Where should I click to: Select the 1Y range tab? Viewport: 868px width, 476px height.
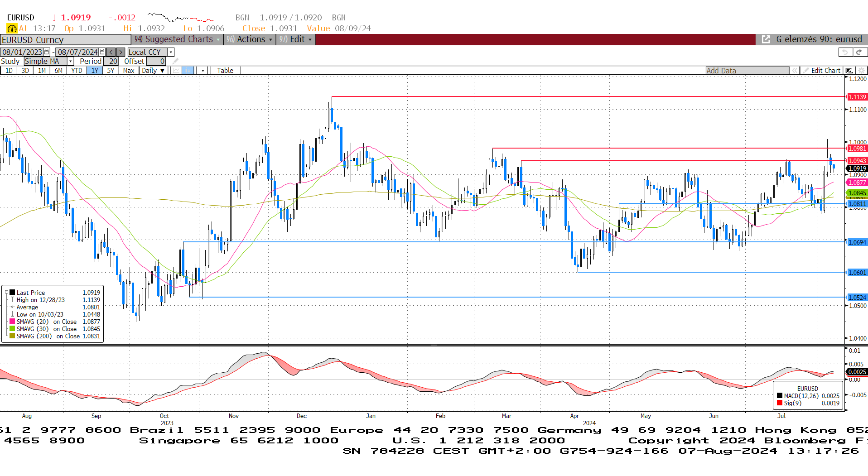(x=94, y=71)
